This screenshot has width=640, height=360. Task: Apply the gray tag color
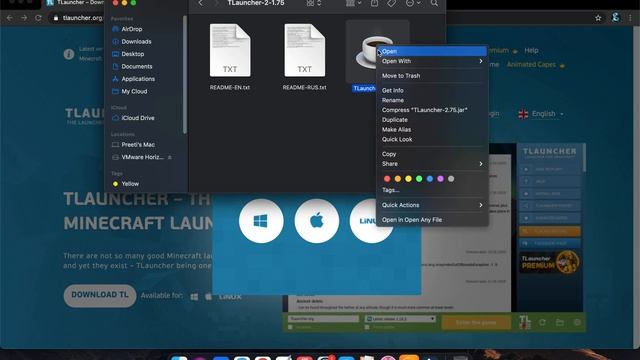pos(451,179)
